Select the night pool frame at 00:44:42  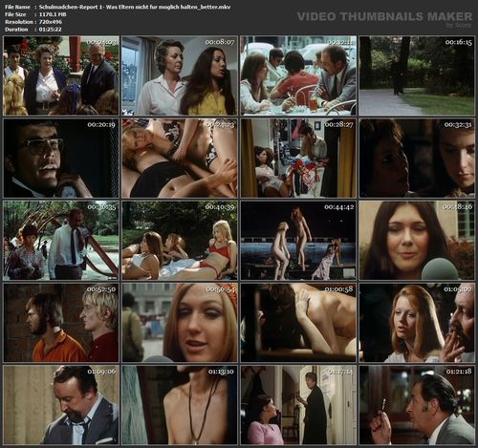point(298,241)
